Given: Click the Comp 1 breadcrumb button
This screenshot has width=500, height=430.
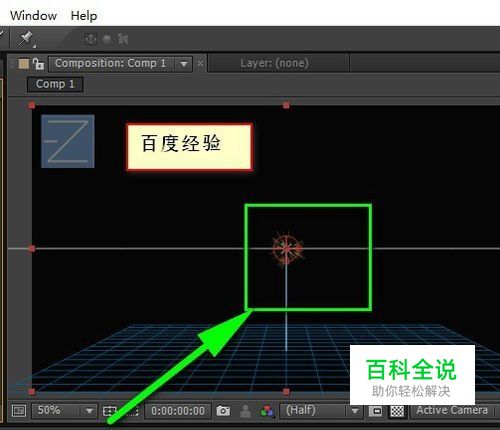Looking at the screenshot, I should (55, 84).
